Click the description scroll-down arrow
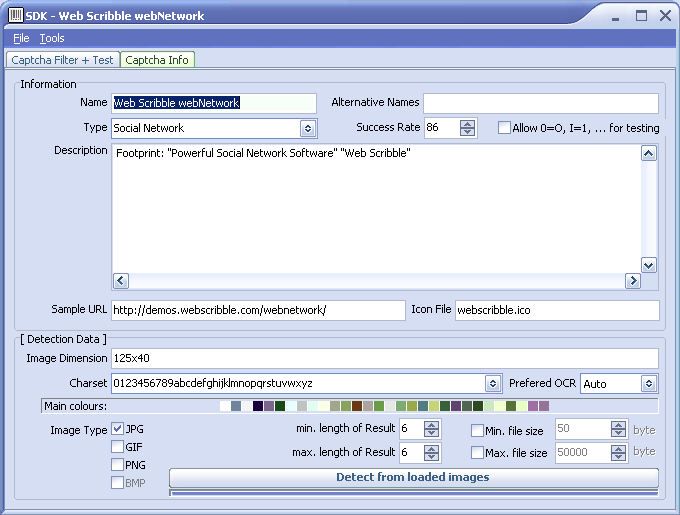Screen dimensions: 680x515 click(x=648, y=265)
